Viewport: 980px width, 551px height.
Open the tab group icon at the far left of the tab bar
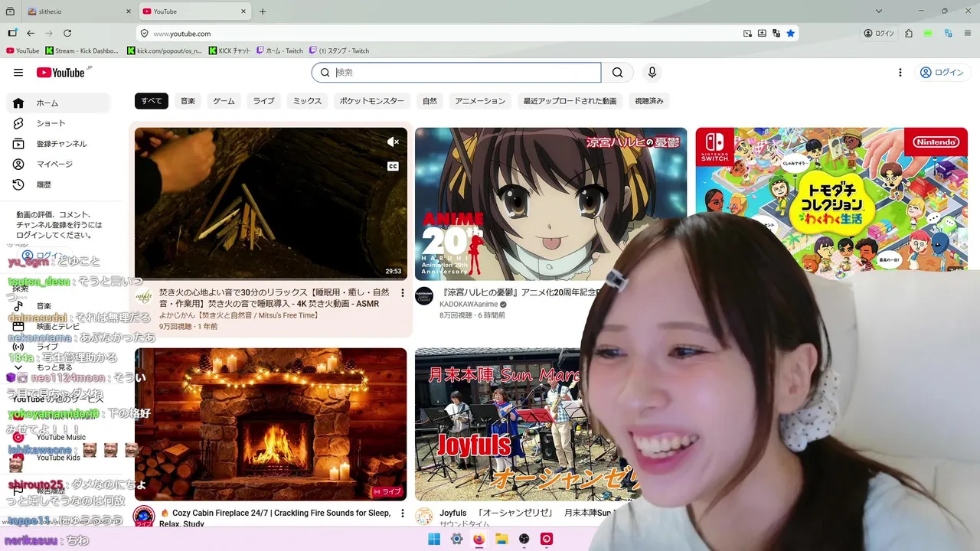10,11
